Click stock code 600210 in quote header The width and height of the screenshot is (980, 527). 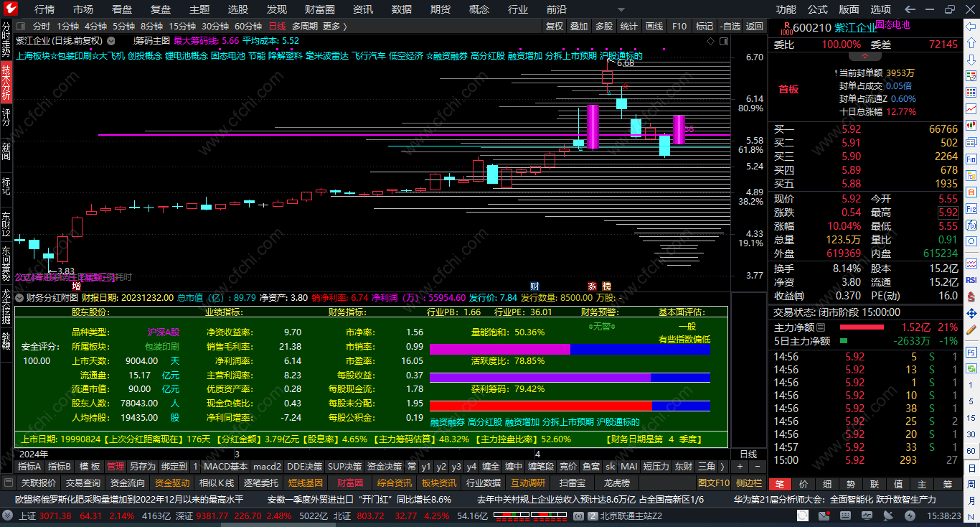(812, 28)
